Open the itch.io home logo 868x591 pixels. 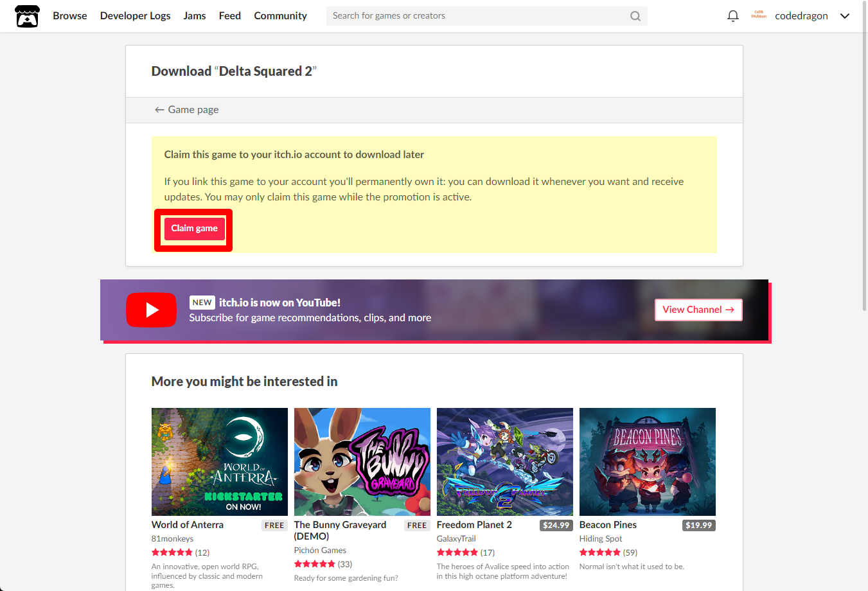point(27,16)
